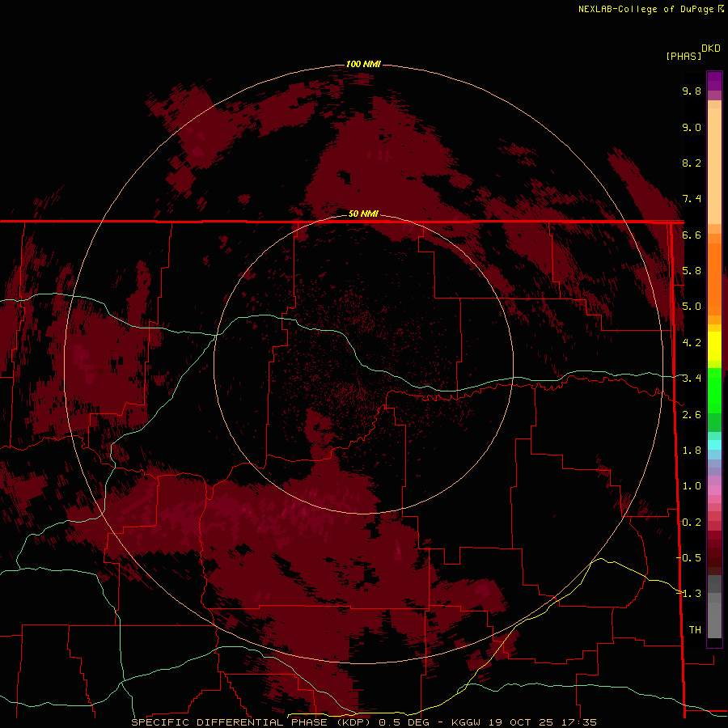Screen dimensions: 728x728
Task: Click the KGGW station identifier text
Action: coord(466,722)
